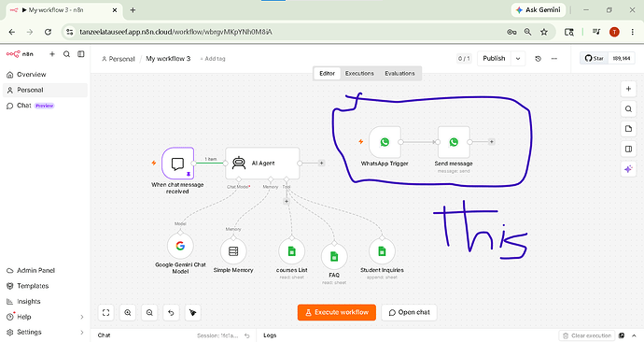
Task: Switch to the Executions tab
Action: pos(359,73)
